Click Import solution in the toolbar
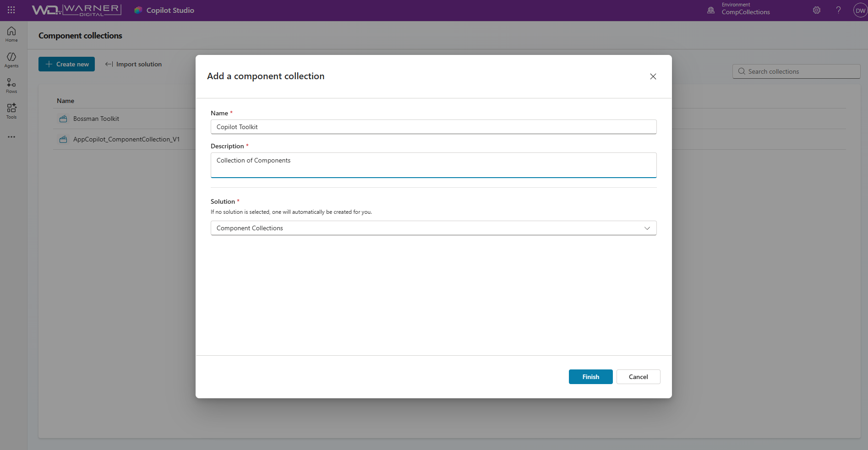 coord(133,64)
